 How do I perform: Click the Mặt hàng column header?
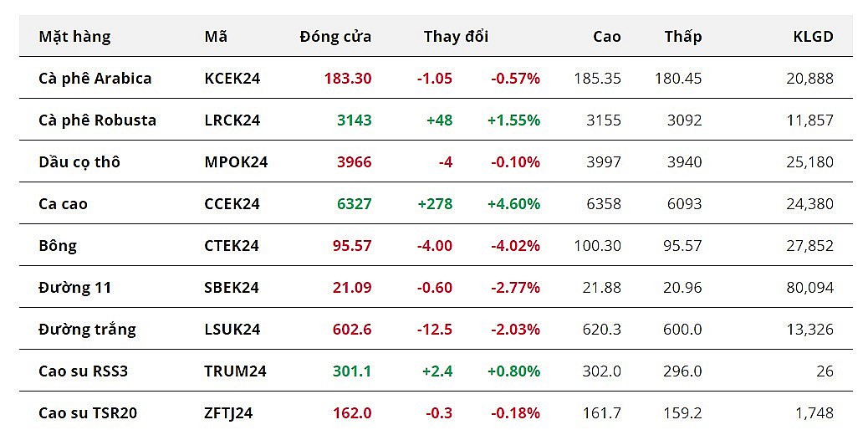pos(74,37)
